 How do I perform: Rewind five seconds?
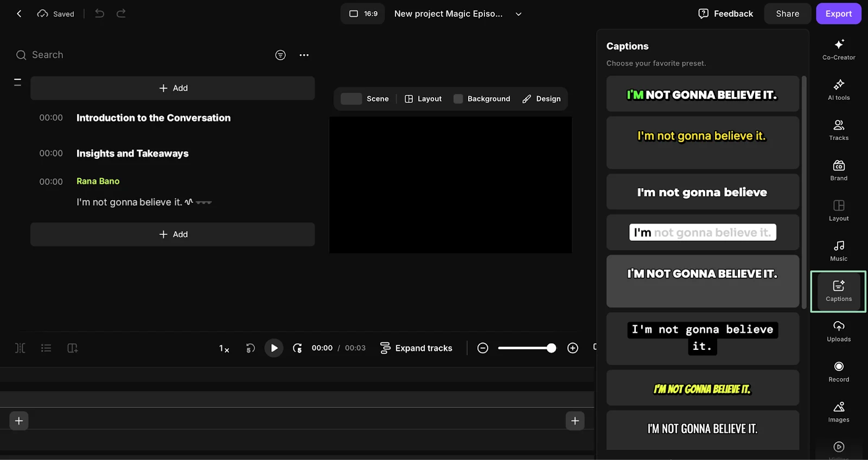click(x=250, y=348)
